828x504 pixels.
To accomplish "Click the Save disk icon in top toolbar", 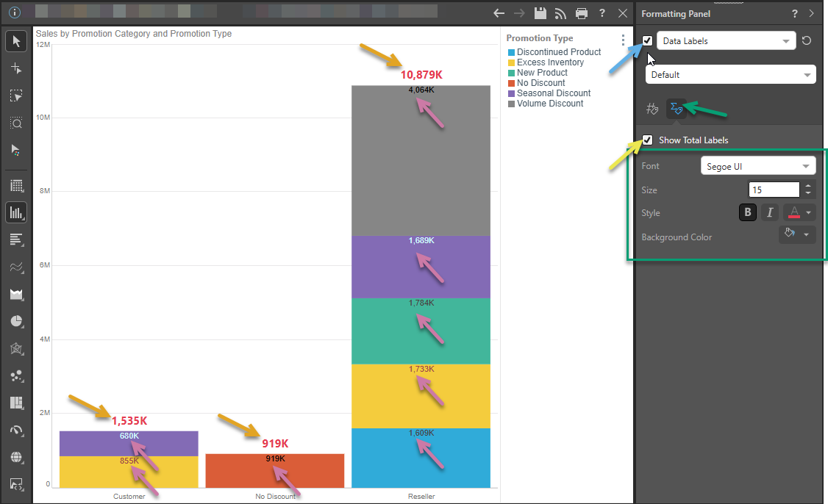I will tap(540, 13).
